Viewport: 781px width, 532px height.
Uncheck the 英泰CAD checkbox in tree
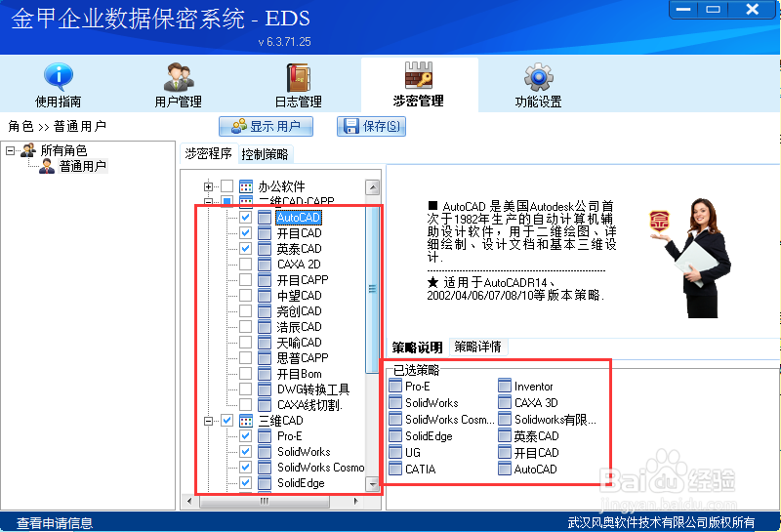click(246, 248)
